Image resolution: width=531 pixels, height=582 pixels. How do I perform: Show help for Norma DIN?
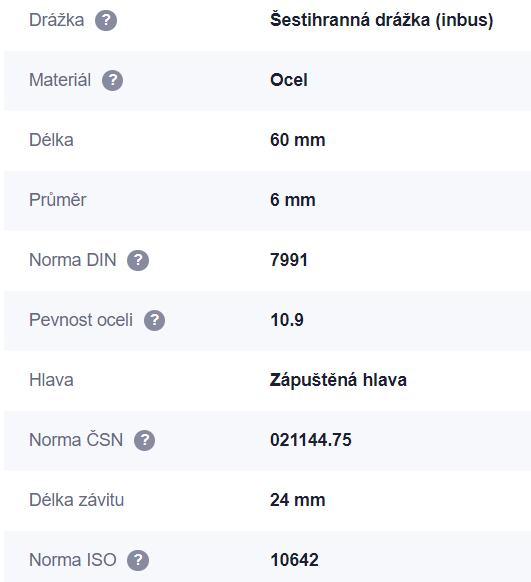point(138,260)
